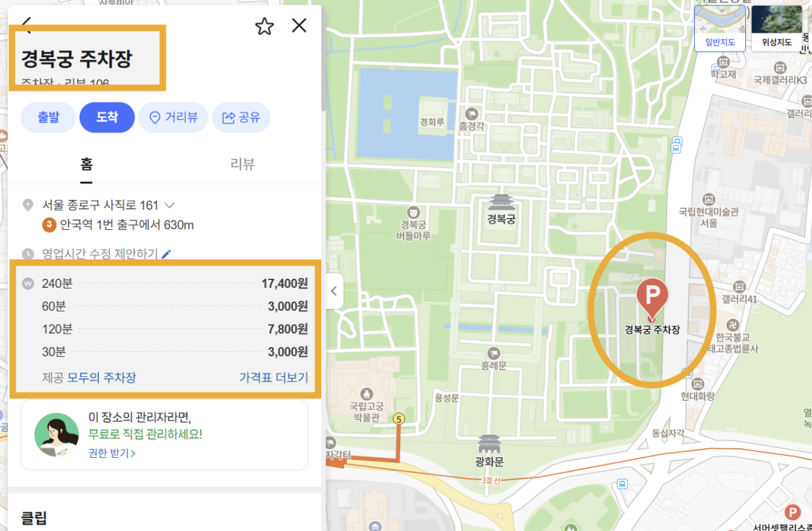The image size is (812, 531).
Task: Click the manager avatar illustration
Action: point(56,436)
